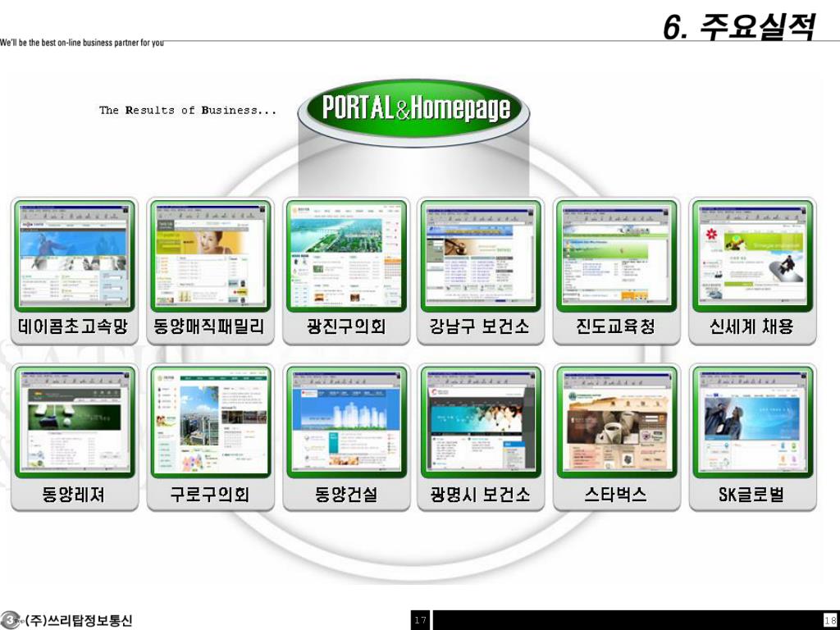This screenshot has height=630, width=840.
Task: Click The Results of Business text
Action: 188,111
